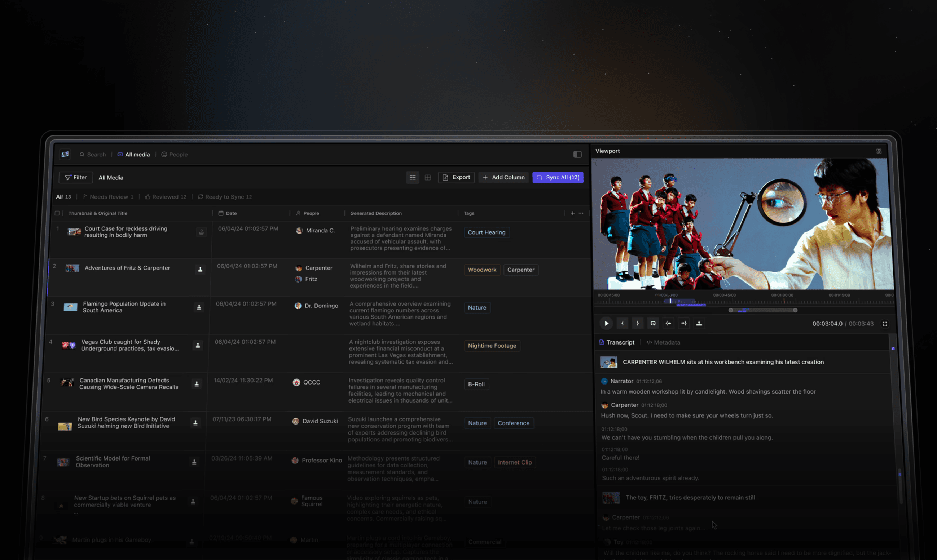Play the video in Viewport
This screenshot has height=560, width=937.
click(606, 323)
